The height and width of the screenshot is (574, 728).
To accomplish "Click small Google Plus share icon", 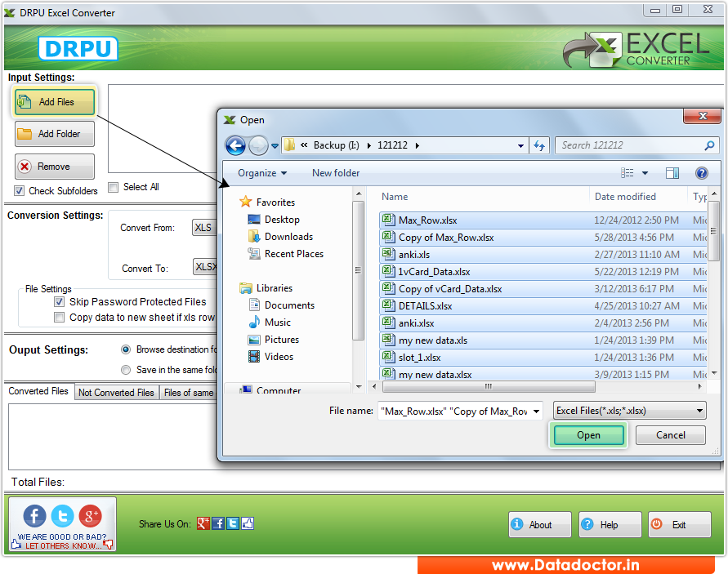I will coord(203,523).
